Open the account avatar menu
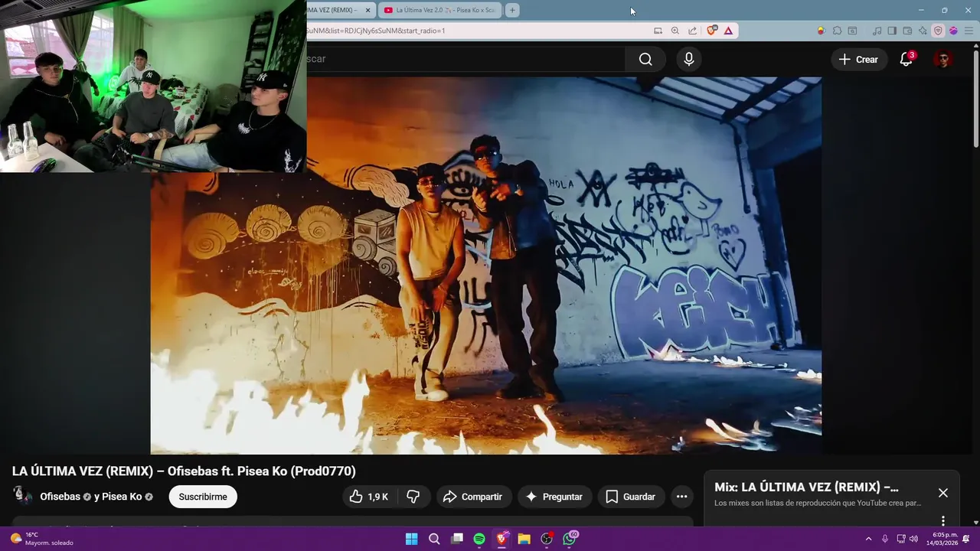Image resolution: width=980 pixels, height=551 pixels. tap(942, 59)
